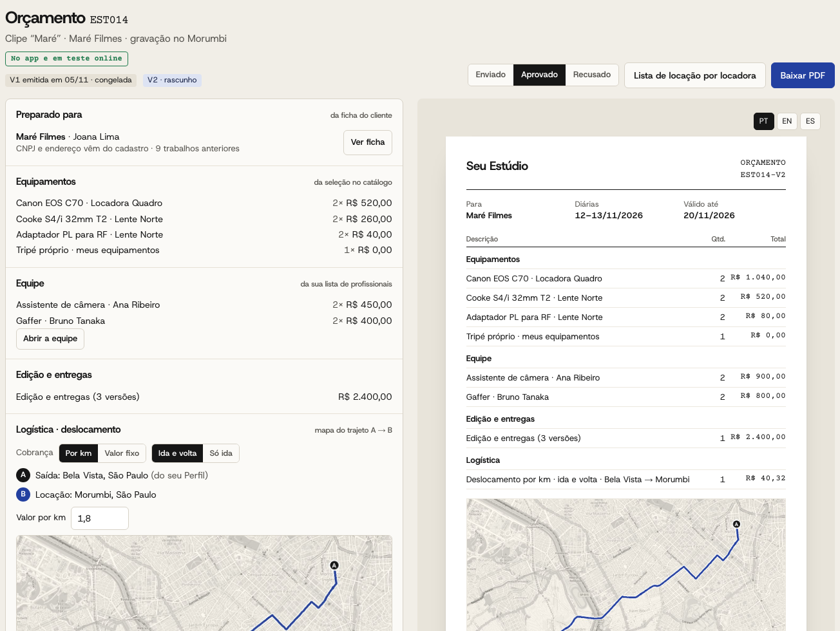Select the Canon EOS C70 row in Equipamentos
Image resolution: width=840 pixels, height=631 pixels.
tap(204, 203)
